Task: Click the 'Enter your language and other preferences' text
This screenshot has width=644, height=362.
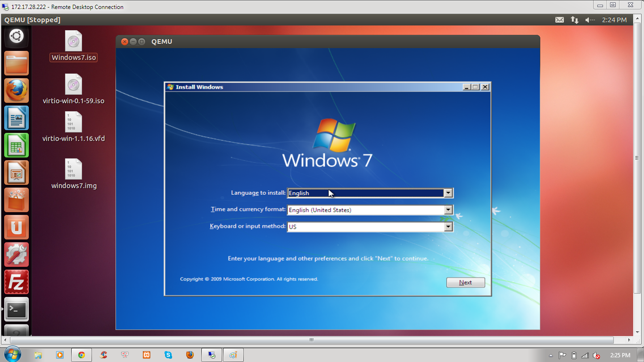Action: (328, 258)
